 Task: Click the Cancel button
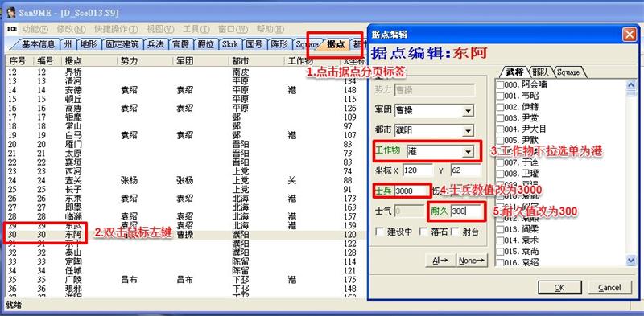point(609,288)
